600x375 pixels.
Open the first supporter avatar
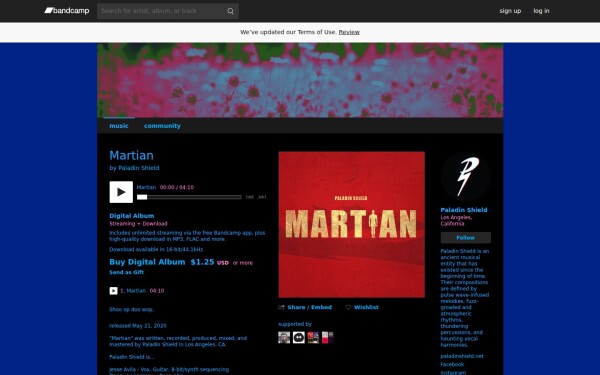pyautogui.click(x=284, y=338)
